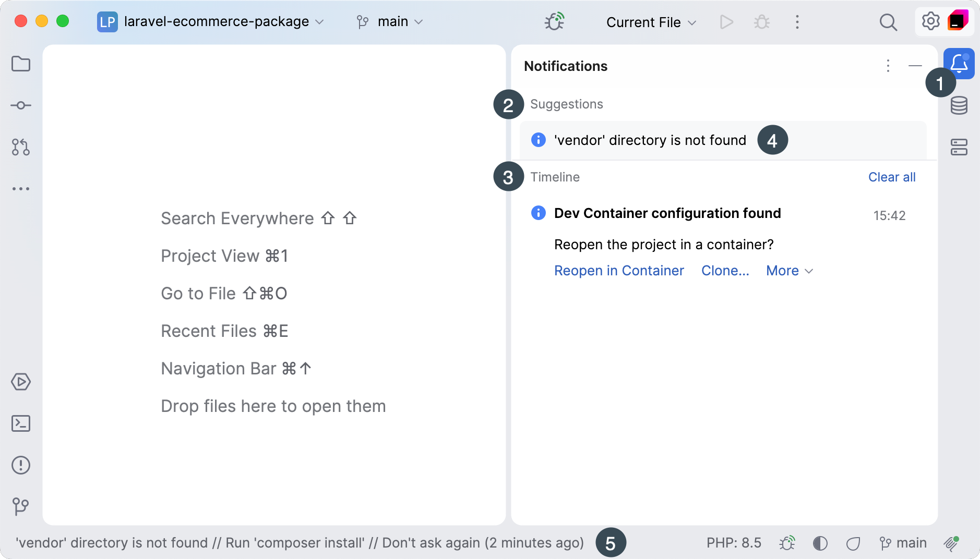Open the Commit tool window
This screenshot has width=980, height=559.
tap(21, 105)
